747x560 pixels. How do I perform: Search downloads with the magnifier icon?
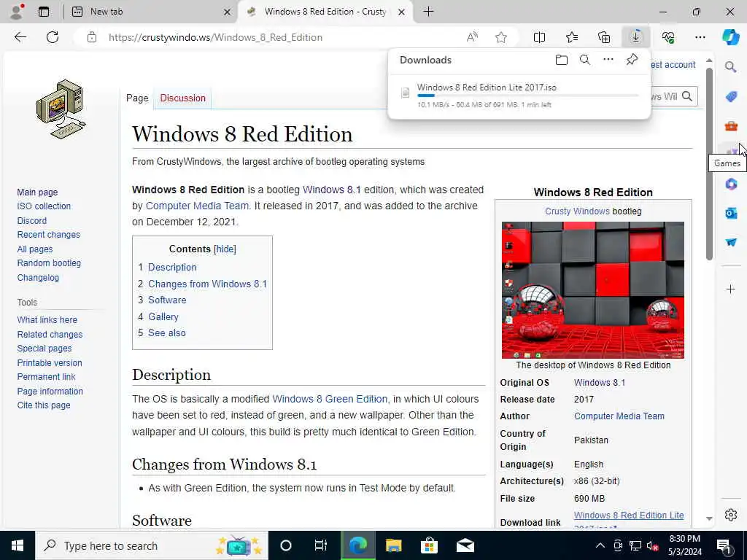tap(585, 60)
